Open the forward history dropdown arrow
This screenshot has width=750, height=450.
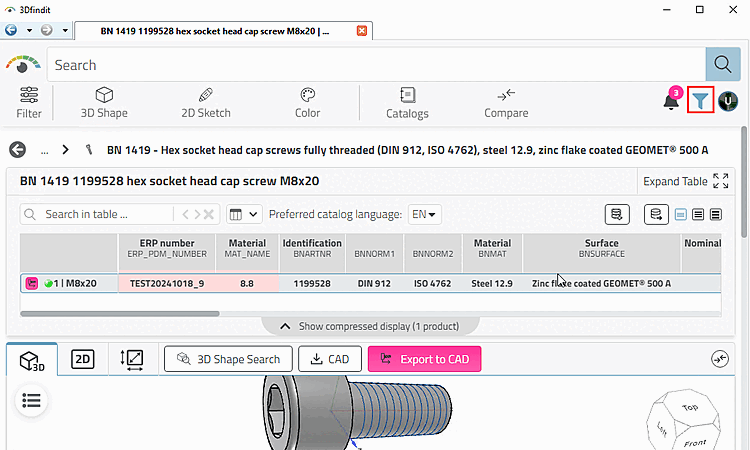point(65,31)
